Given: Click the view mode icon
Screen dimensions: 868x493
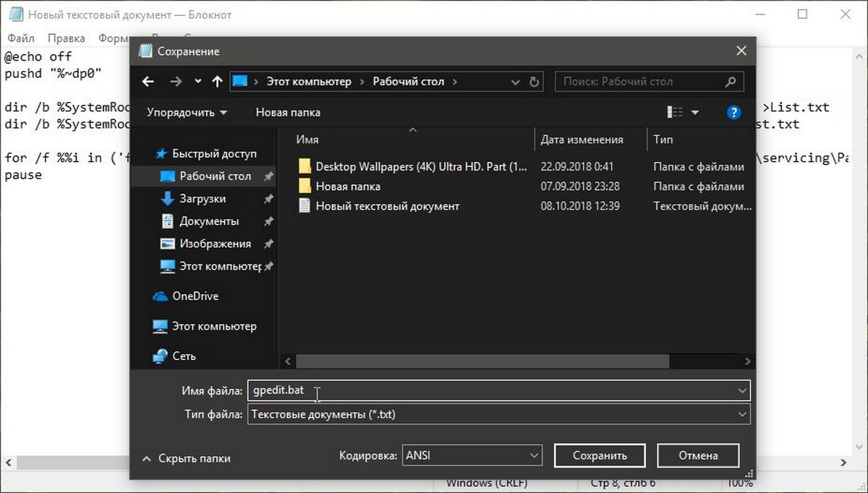Looking at the screenshot, I should pos(675,113).
